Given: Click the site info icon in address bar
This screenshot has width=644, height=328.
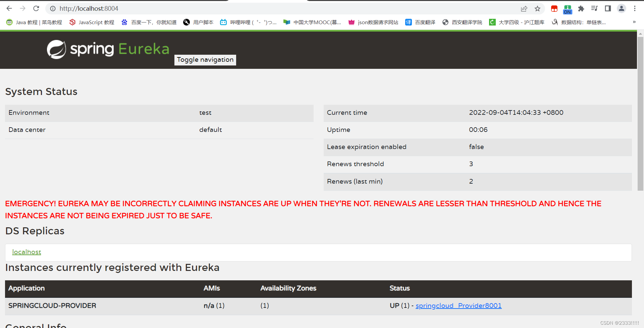Looking at the screenshot, I should tap(53, 9).
